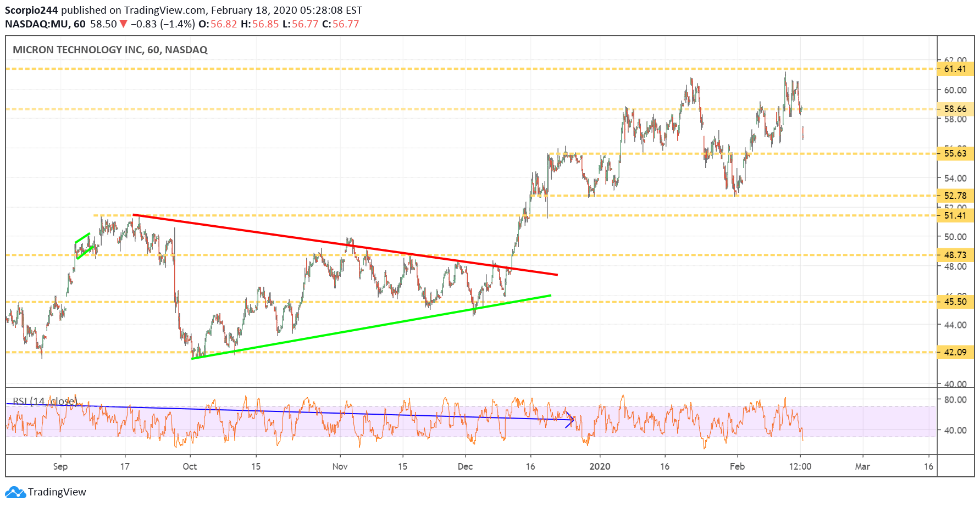Select the red descending trendline
Screen dimensions: 980x507
[345, 245]
